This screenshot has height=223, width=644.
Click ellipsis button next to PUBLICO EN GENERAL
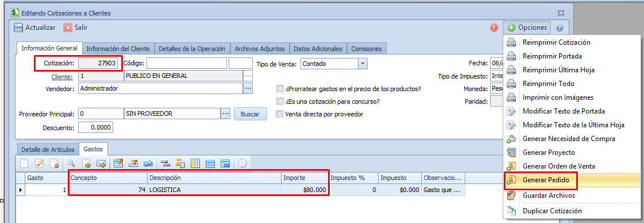point(248,76)
